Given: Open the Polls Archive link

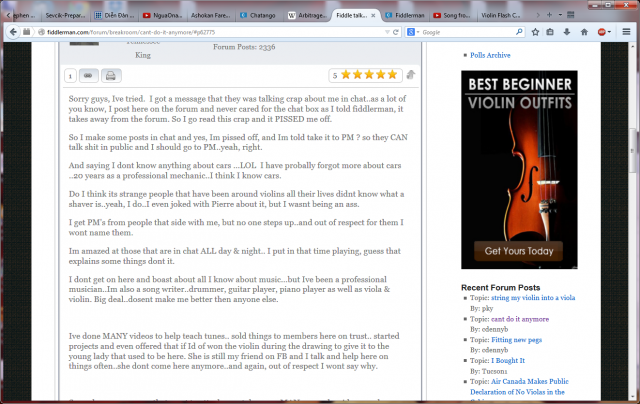Looking at the screenshot, I should coord(490,55).
